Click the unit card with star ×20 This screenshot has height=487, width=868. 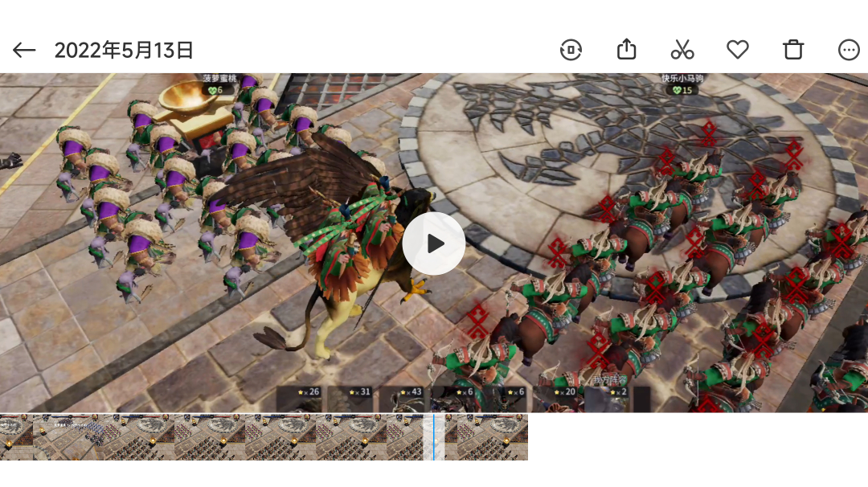click(x=556, y=399)
